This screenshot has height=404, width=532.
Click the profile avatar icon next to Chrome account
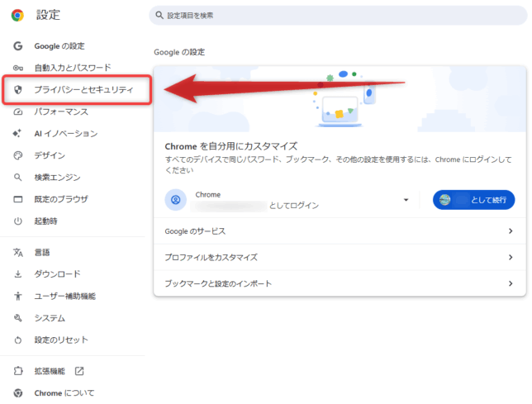coord(175,200)
